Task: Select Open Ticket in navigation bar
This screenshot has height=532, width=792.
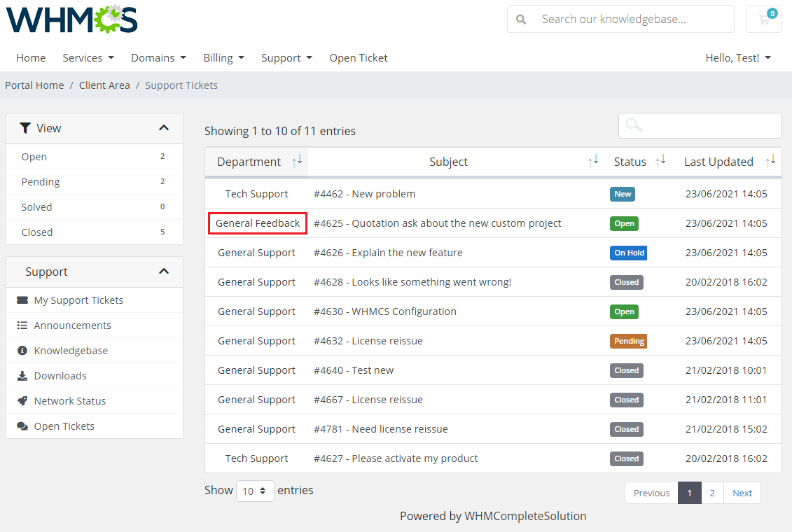Action: (x=359, y=58)
